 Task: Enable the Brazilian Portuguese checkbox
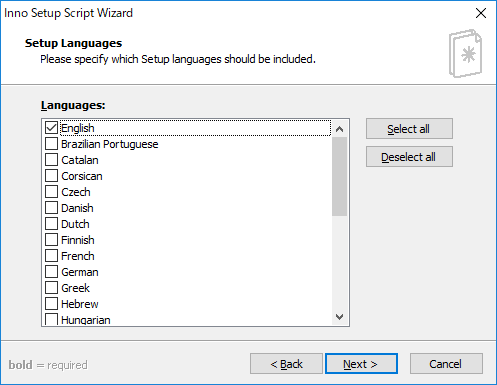pyautogui.click(x=51, y=144)
